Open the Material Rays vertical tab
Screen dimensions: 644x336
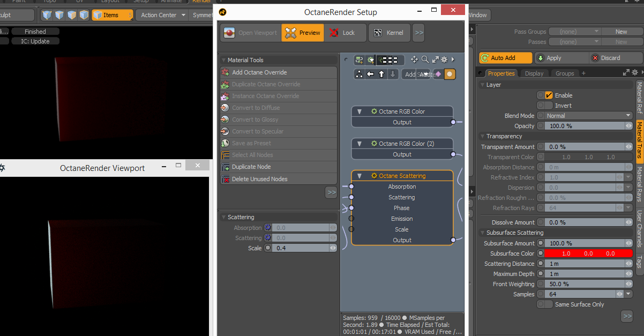pos(639,184)
